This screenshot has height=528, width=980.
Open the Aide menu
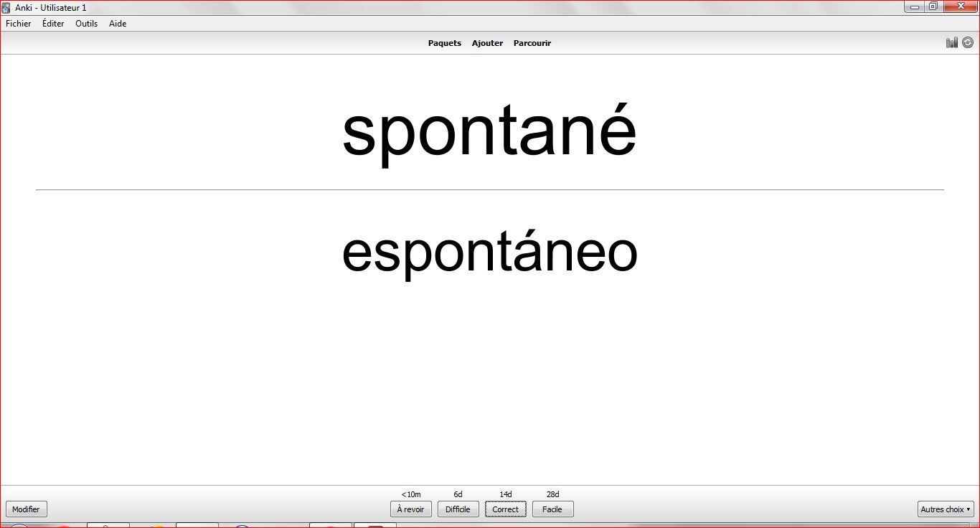[x=118, y=24]
